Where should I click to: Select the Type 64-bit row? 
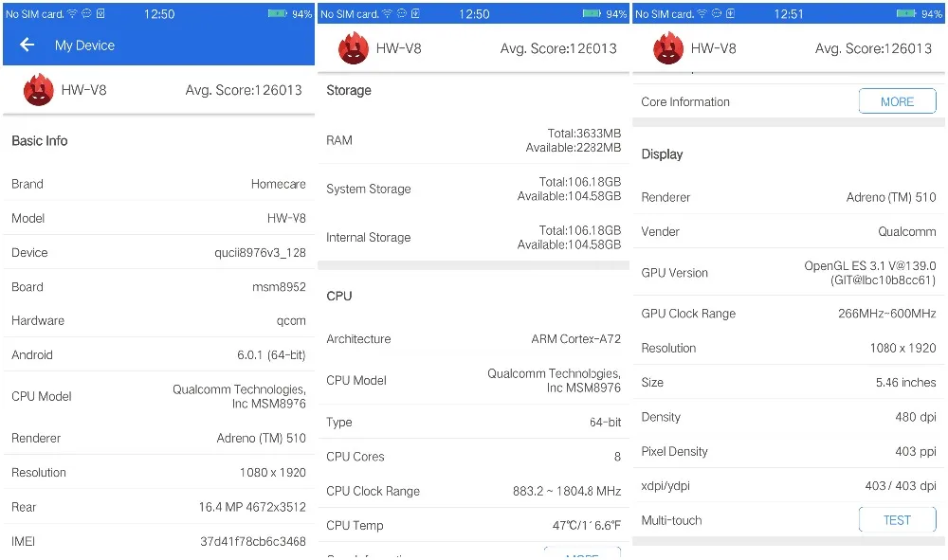[x=473, y=423]
